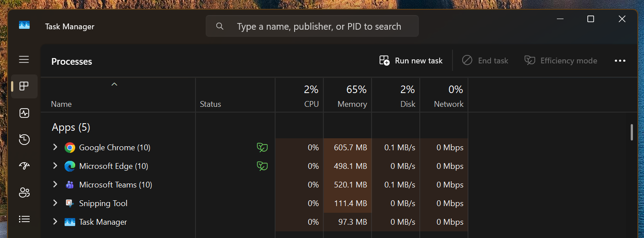Click Run new task button
This screenshot has height=238, width=644.
411,61
